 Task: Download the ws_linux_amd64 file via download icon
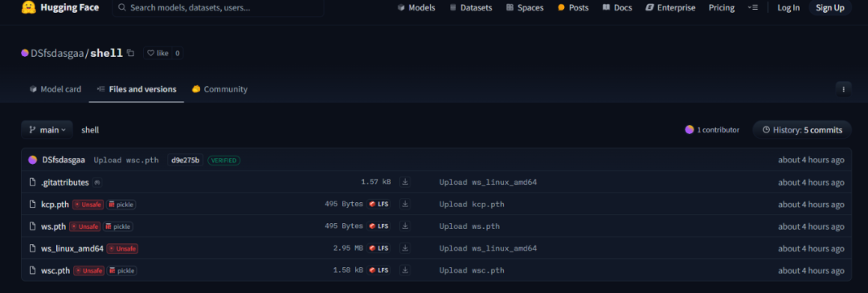pyautogui.click(x=404, y=248)
